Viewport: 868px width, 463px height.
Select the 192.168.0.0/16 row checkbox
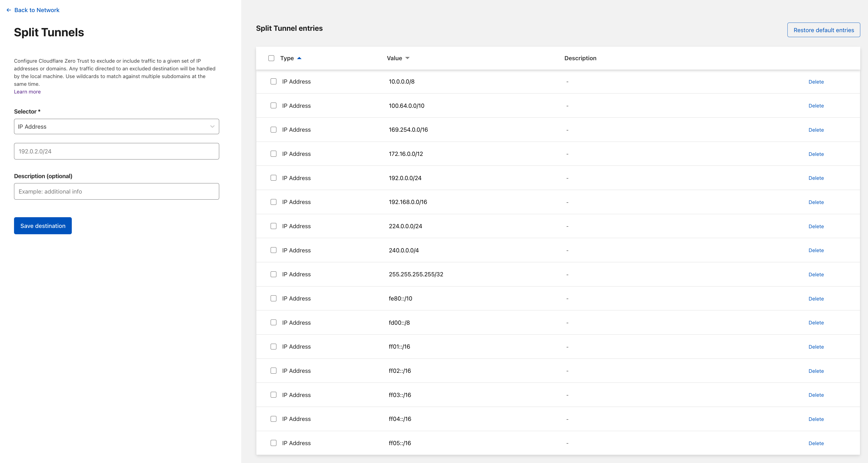pyautogui.click(x=273, y=202)
